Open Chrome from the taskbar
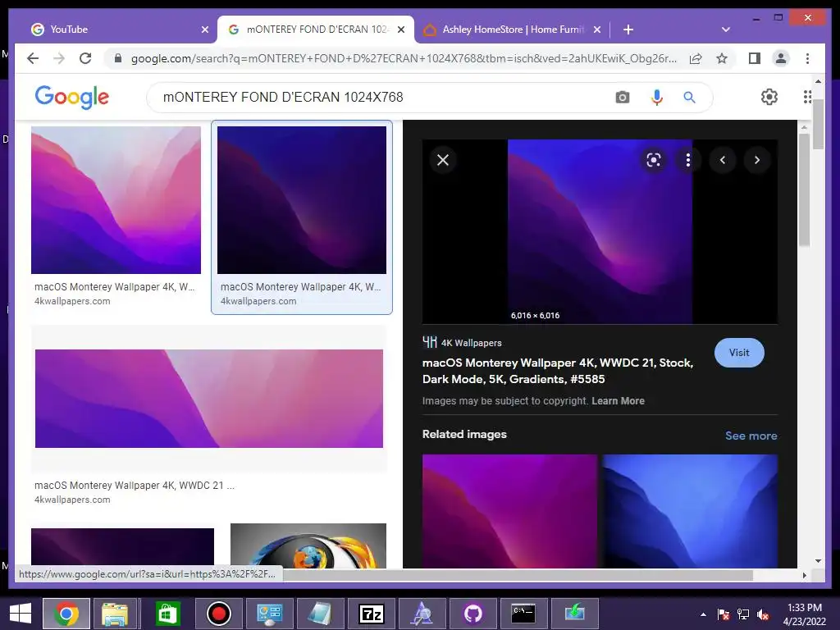The height and width of the screenshot is (630, 840). point(66,614)
